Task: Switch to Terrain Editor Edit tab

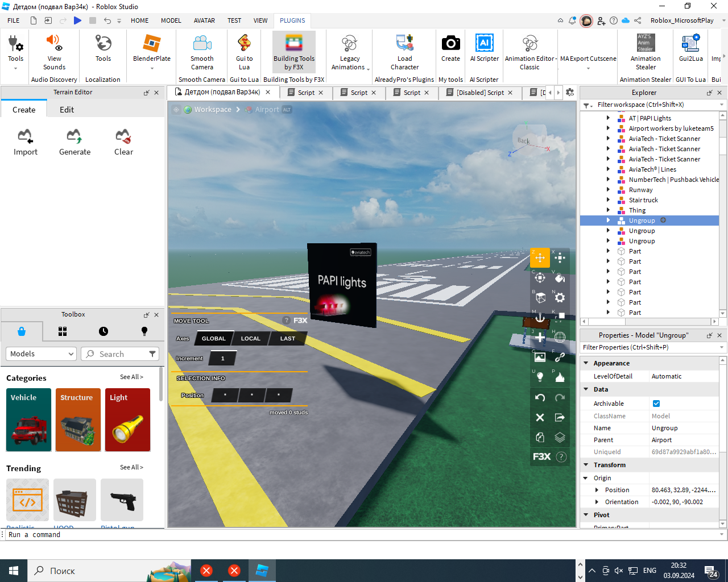Action: (67, 110)
